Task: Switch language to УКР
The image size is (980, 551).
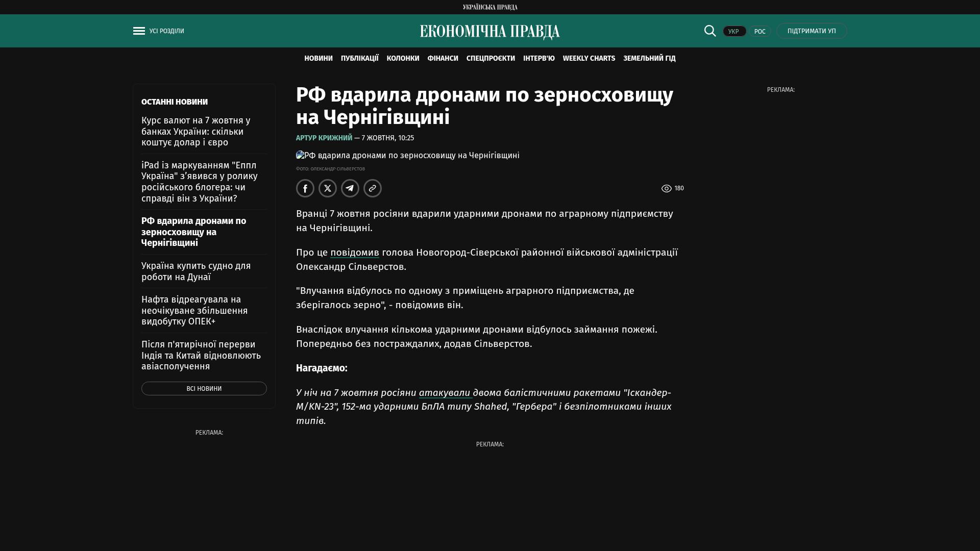Action: 734,31
